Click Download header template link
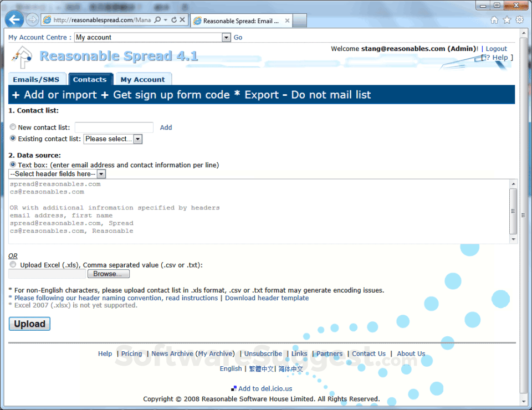532x410 pixels. point(267,298)
